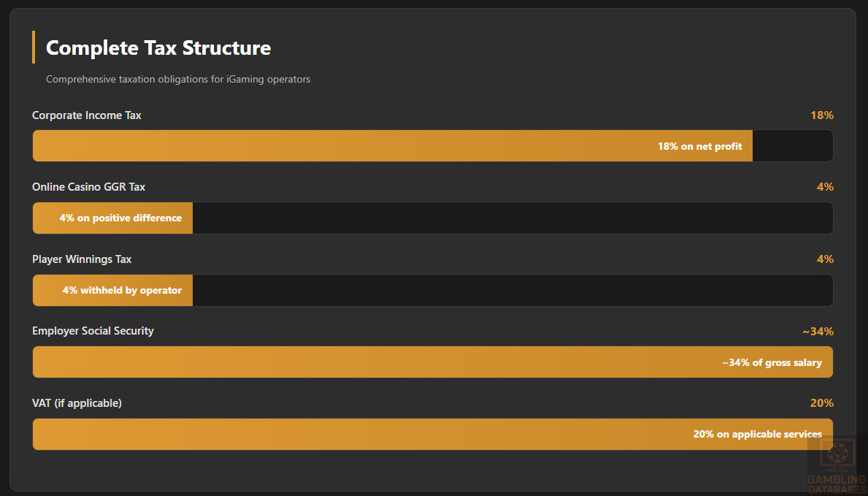The width and height of the screenshot is (868, 496).
Task: Click the '18% on net profit' bar text
Action: (699, 146)
